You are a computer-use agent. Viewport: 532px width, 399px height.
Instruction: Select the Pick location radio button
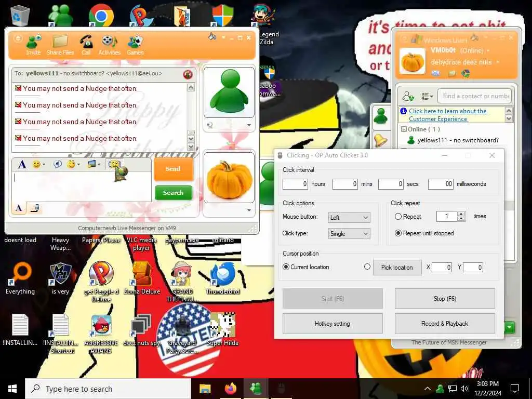pos(367,267)
